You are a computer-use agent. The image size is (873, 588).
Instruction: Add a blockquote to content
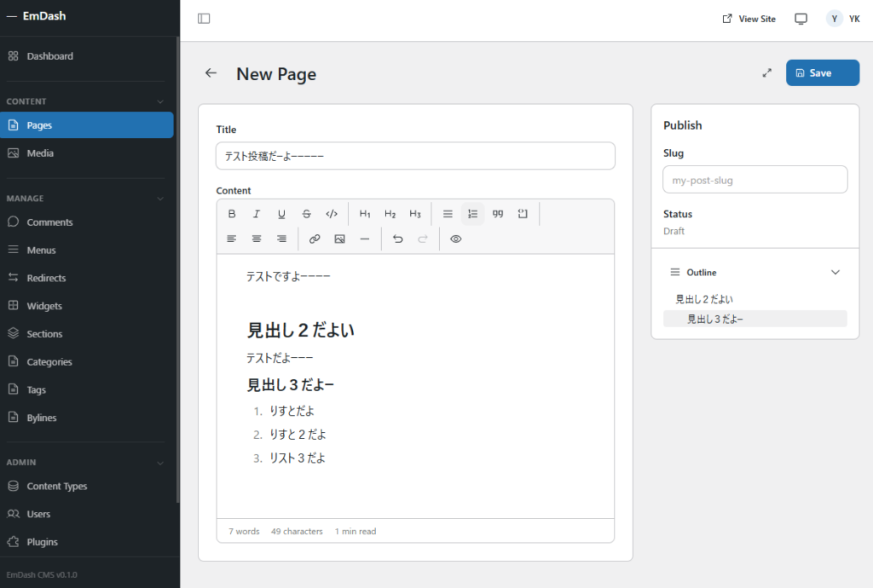(498, 214)
